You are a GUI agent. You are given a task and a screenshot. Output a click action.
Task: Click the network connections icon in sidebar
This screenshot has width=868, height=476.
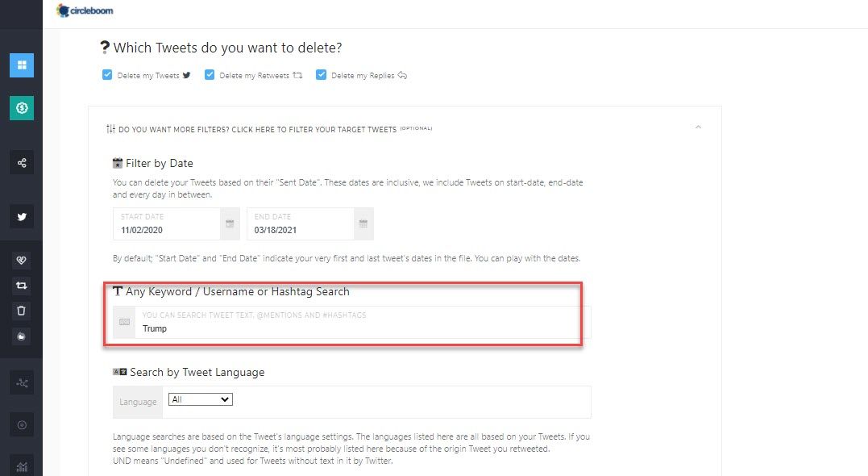click(21, 382)
